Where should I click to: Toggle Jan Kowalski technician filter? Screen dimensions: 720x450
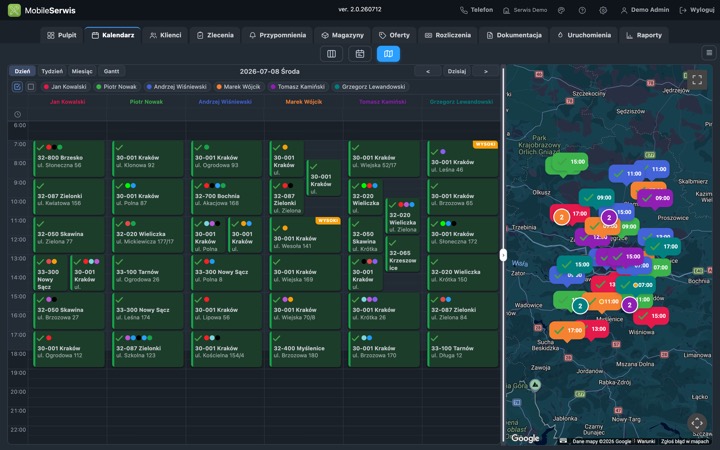65,86
